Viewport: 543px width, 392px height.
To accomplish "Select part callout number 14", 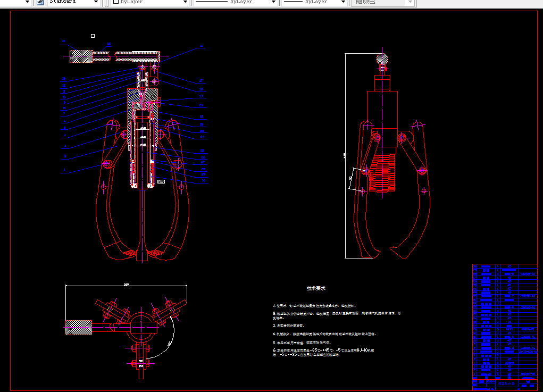I will (64, 41).
